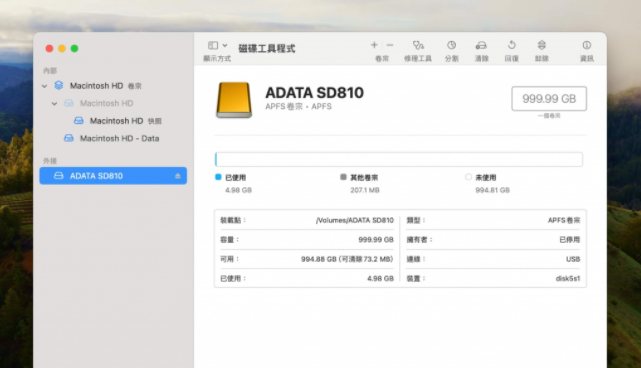
Task: Collapse the greyed Macintosh HD container row
Action: [54, 103]
